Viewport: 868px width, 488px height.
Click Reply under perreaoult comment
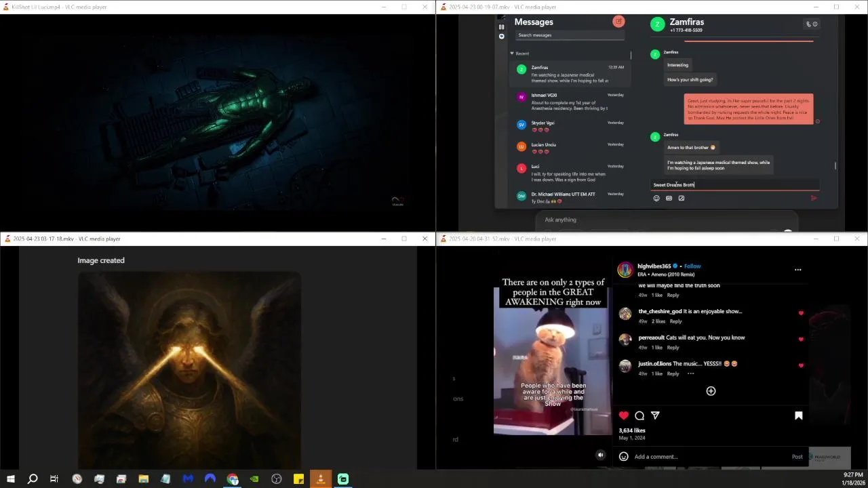pyautogui.click(x=673, y=347)
